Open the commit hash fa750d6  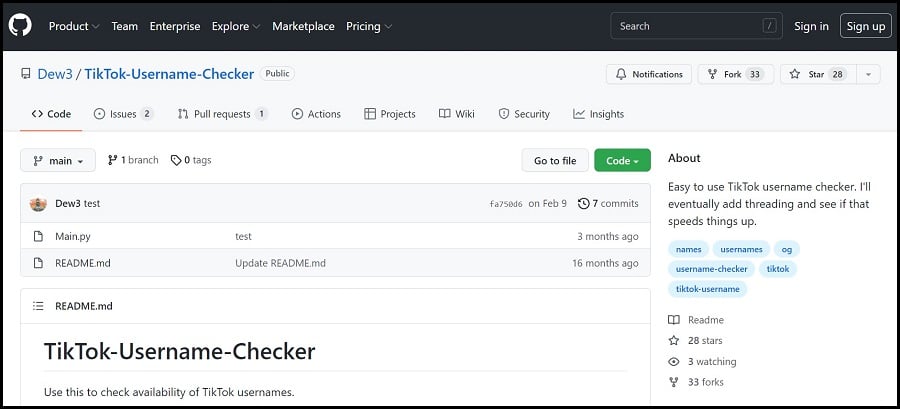point(506,204)
